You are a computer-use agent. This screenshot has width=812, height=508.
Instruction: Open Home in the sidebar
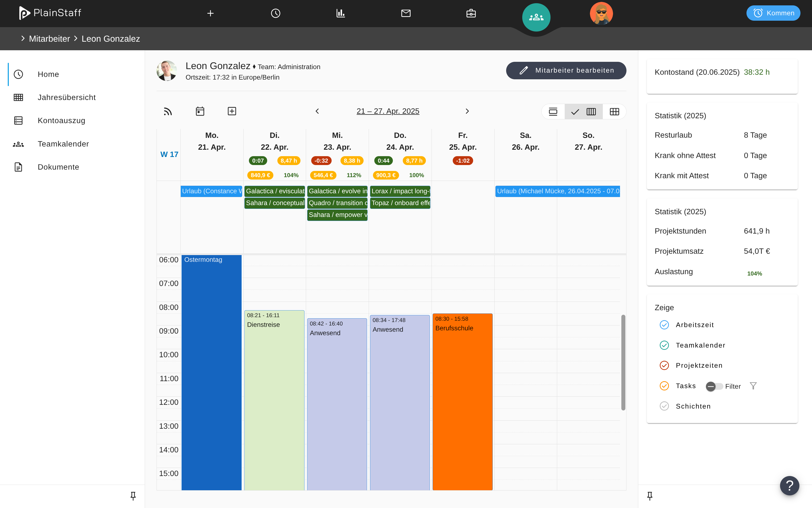tap(73, 74)
